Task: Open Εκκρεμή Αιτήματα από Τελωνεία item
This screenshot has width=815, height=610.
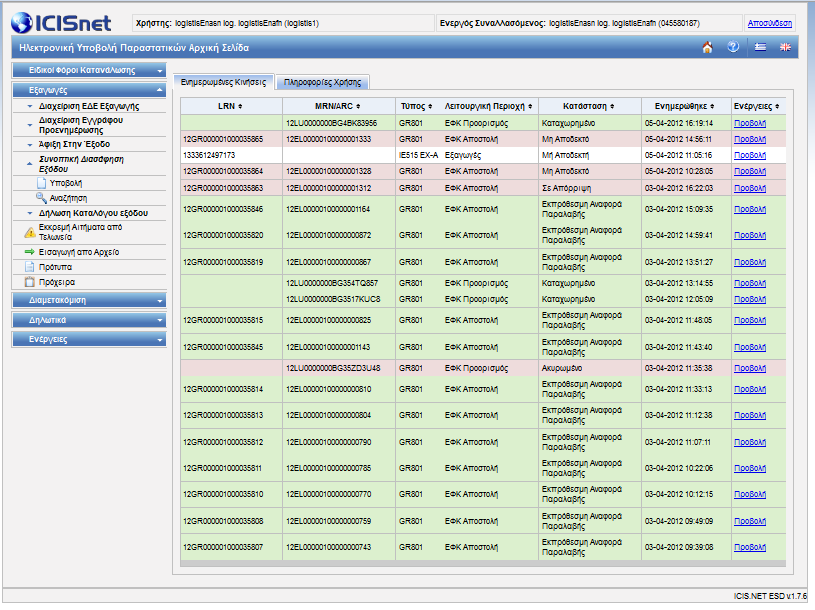Action: pyautogui.click(x=81, y=232)
